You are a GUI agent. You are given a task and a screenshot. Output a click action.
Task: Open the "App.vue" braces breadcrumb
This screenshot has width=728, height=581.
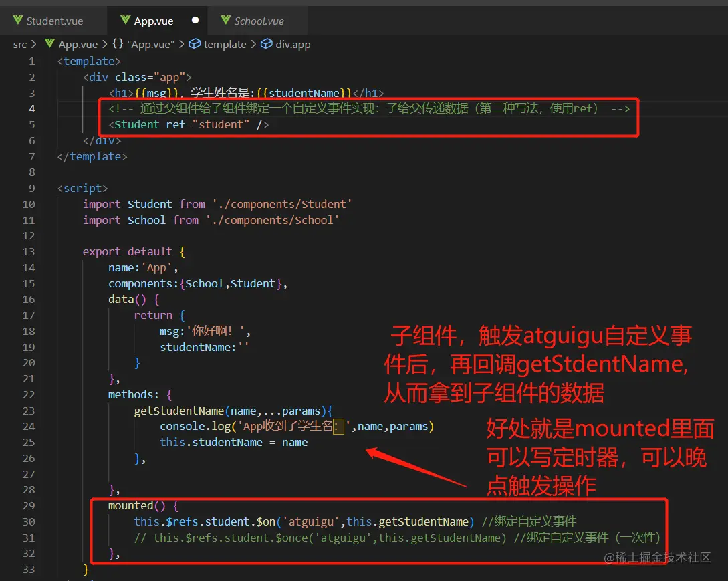150,45
